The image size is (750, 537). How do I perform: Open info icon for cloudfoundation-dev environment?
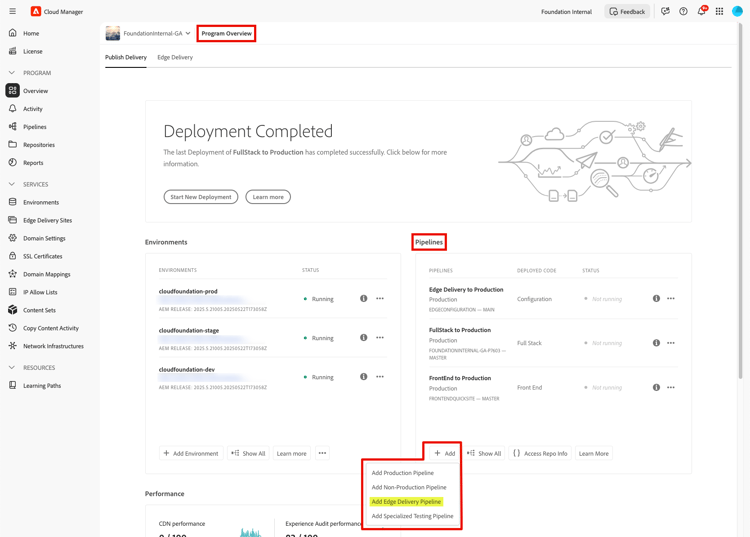point(364,377)
